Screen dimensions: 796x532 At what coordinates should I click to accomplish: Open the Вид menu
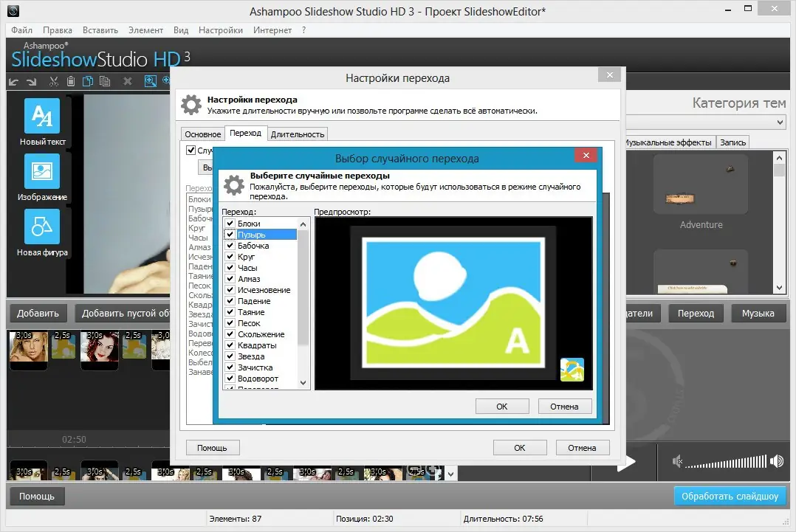181,30
